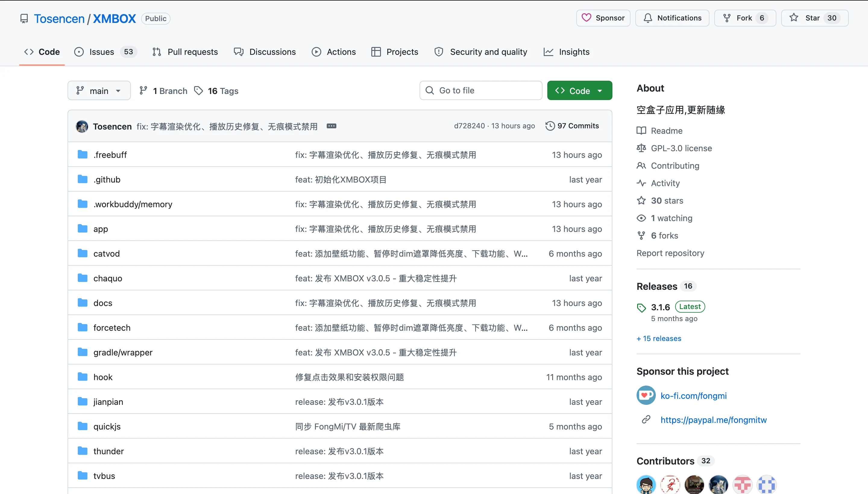Open quickjs commit 同步 FongMi/TV 最新爬虫库
868x494 pixels.
pyautogui.click(x=348, y=427)
